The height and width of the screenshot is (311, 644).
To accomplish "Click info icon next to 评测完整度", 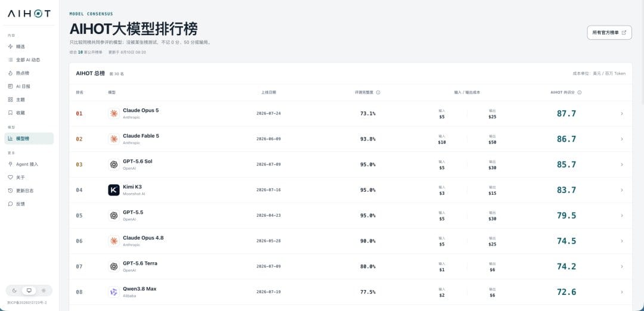I will (378, 93).
